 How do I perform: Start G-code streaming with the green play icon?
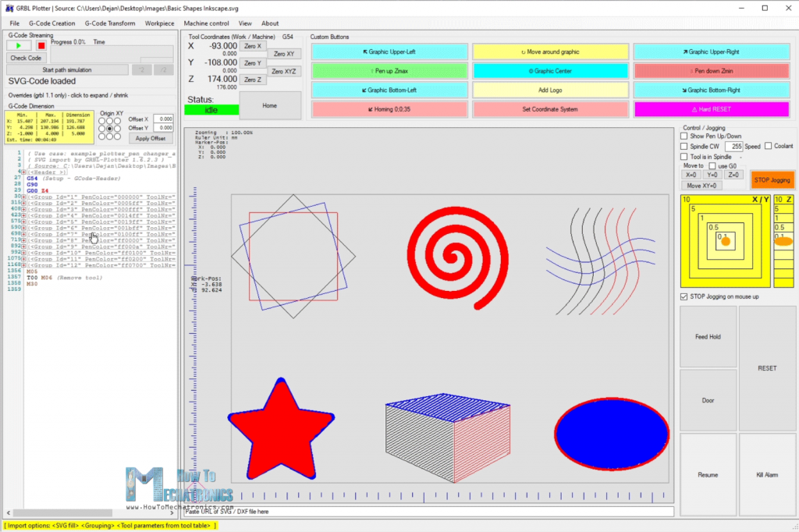[19, 45]
